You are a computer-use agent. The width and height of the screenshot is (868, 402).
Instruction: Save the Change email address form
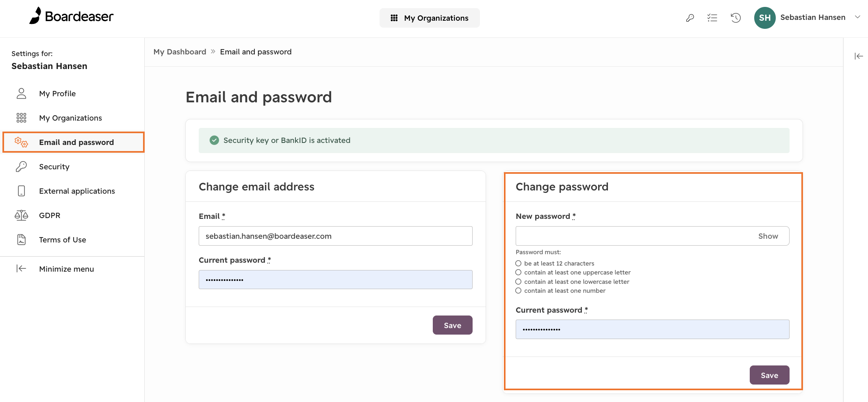[453, 325]
